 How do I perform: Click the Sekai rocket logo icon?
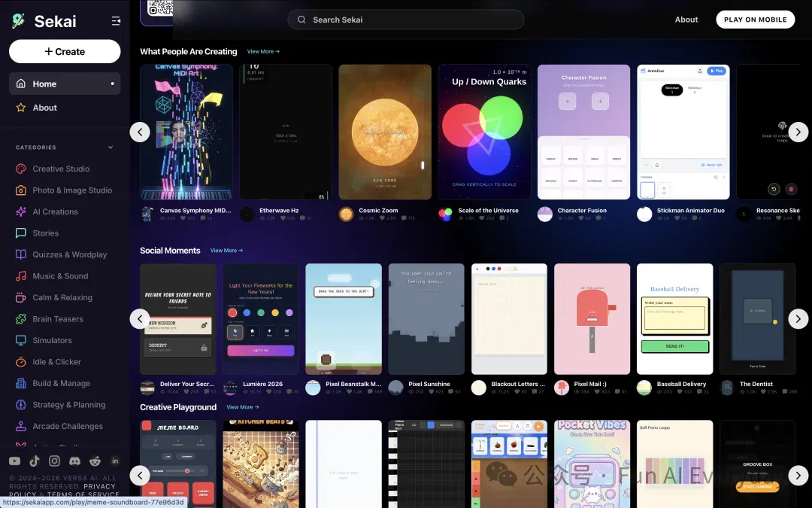[19, 21]
